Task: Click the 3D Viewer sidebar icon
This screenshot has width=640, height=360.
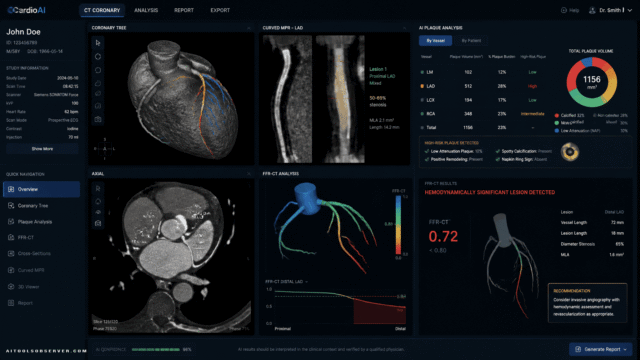Action: pos(11,287)
